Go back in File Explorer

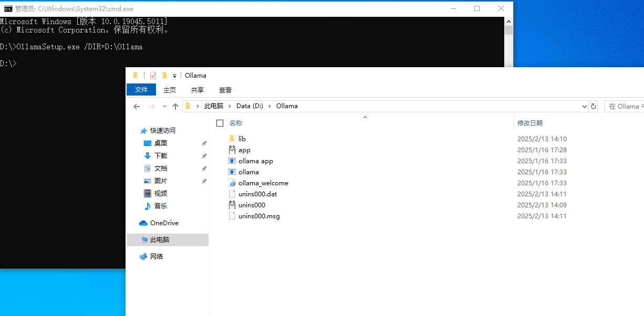click(137, 106)
